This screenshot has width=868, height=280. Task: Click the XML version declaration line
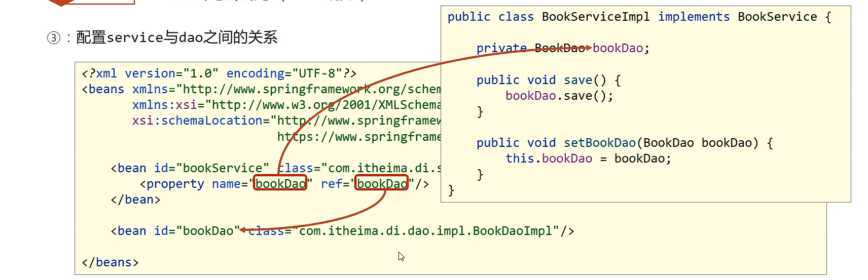pos(219,73)
